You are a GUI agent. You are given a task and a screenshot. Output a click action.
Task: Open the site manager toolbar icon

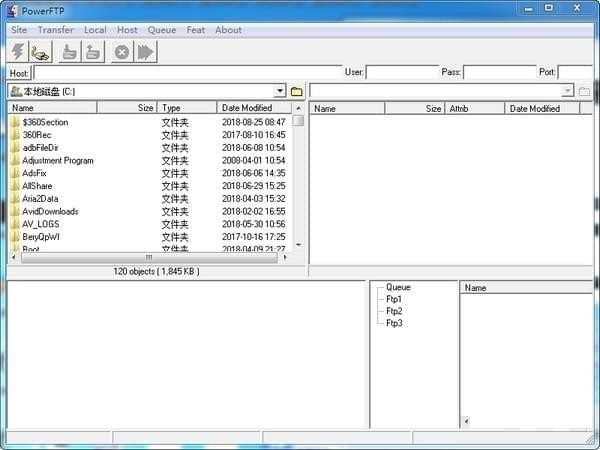(41, 52)
